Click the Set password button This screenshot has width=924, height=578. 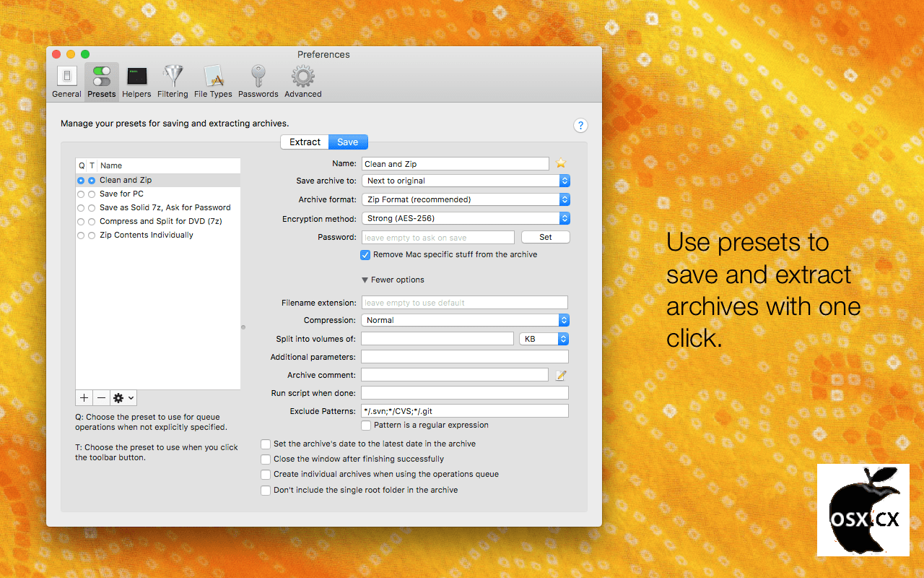(x=545, y=237)
